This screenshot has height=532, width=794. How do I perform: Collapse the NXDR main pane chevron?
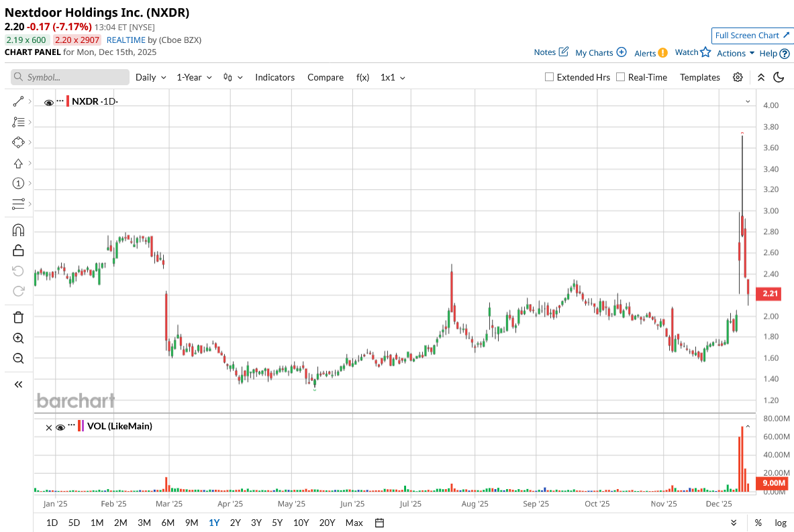pyautogui.click(x=748, y=102)
